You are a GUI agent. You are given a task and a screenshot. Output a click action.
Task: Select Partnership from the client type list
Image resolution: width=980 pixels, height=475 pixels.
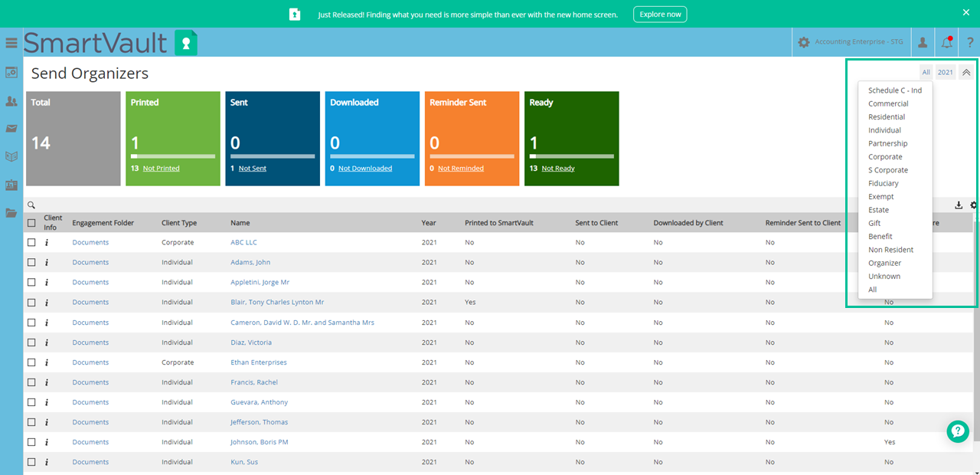point(887,143)
